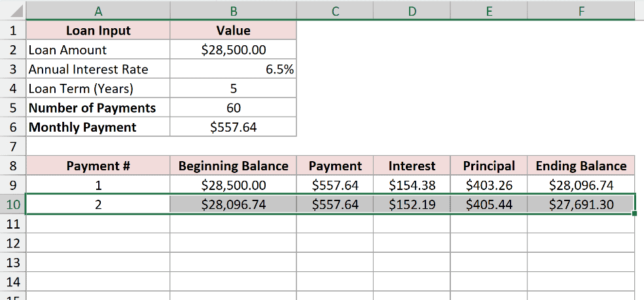Image resolution: width=644 pixels, height=300 pixels.
Task: Select payment number 2 cell
Action: point(98,204)
